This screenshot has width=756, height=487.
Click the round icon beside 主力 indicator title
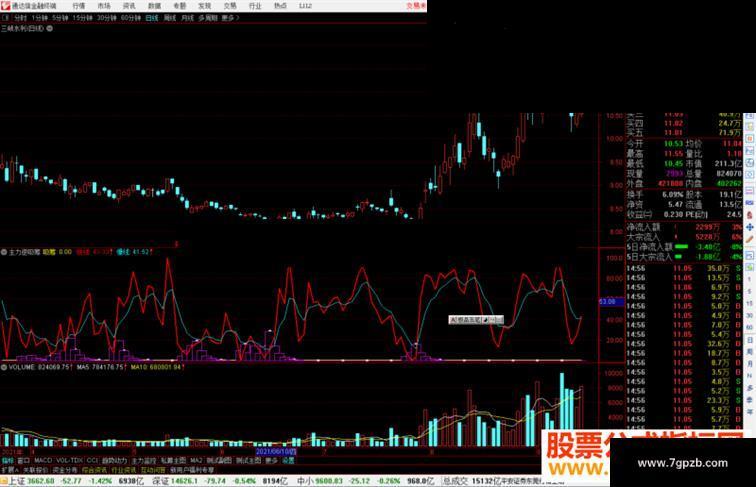pyautogui.click(x=4, y=252)
